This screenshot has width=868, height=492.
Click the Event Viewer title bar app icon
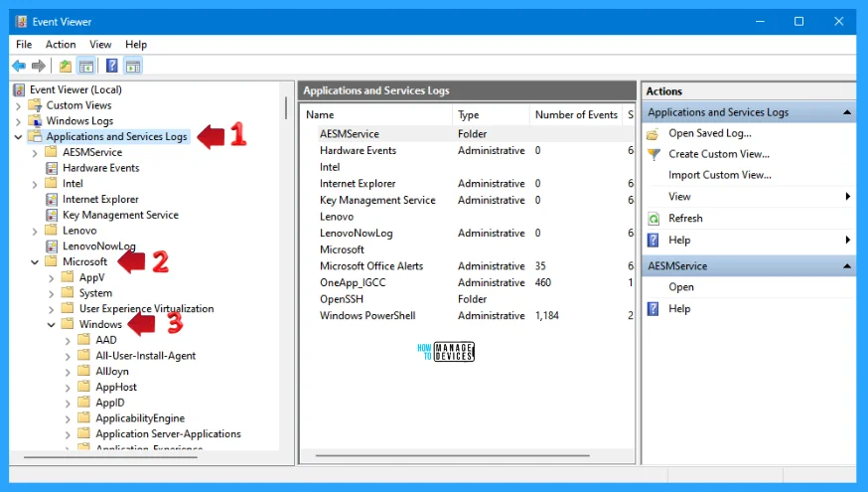(x=22, y=22)
